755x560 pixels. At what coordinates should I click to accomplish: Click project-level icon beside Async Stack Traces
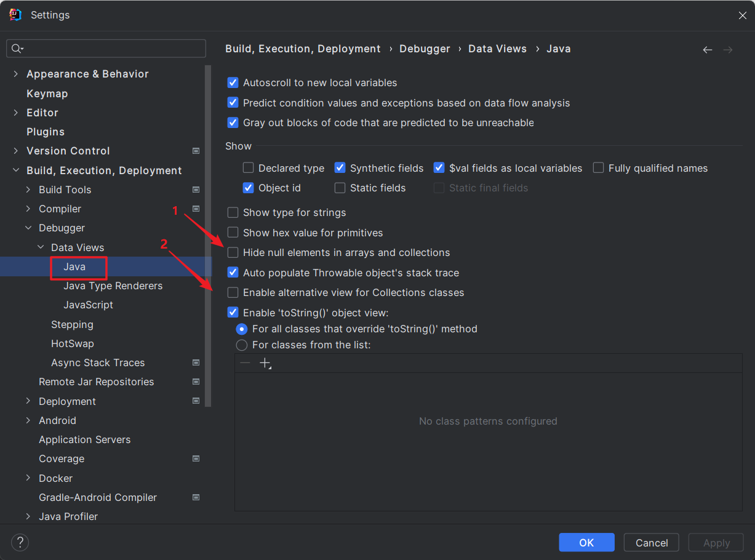(x=196, y=362)
